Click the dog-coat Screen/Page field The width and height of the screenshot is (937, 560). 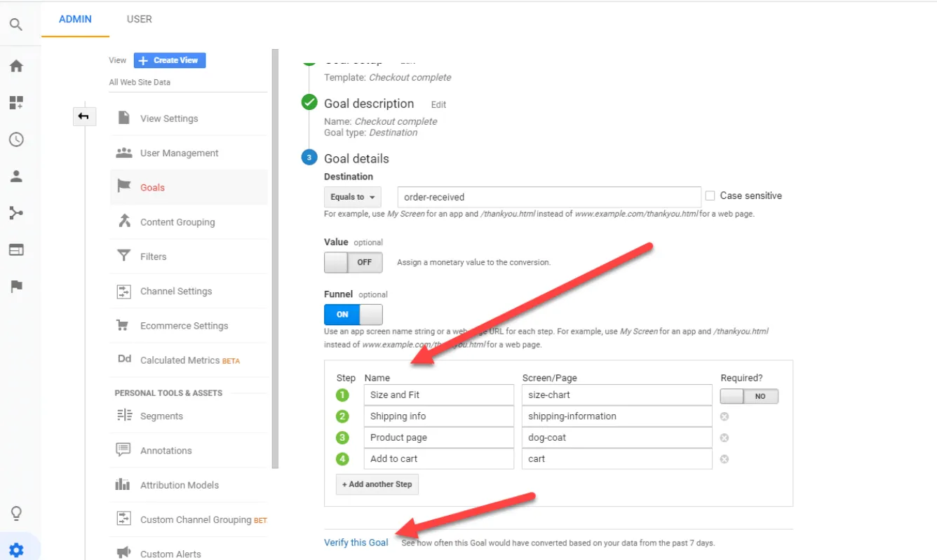(617, 437)
